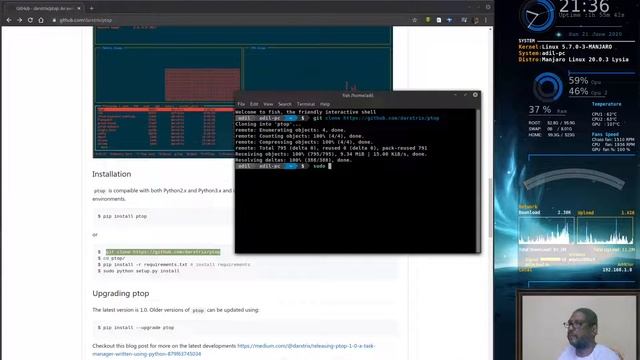Click the green shield extension icon
640x360 pixels.
tap(427, 20)
